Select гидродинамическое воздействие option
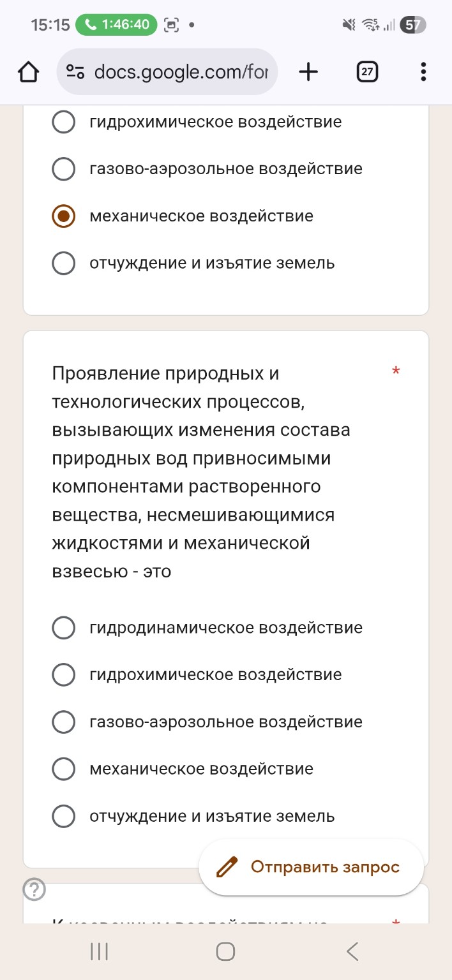 tap(63, 627)
